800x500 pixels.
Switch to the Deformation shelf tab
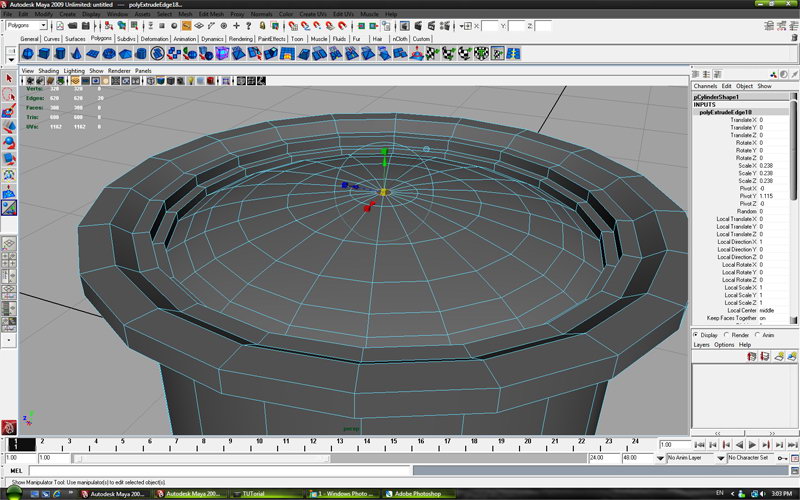[155, 39]
